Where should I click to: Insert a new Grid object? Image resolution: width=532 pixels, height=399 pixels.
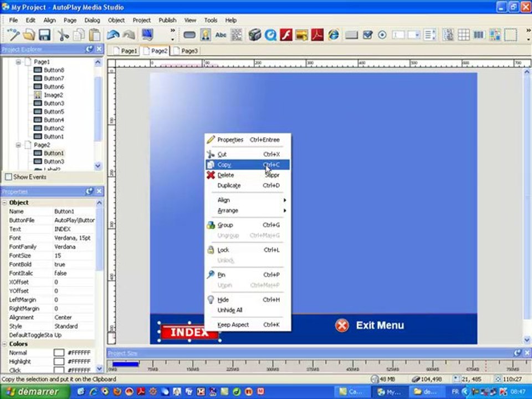pyautogui.click(x=463, y=34)
